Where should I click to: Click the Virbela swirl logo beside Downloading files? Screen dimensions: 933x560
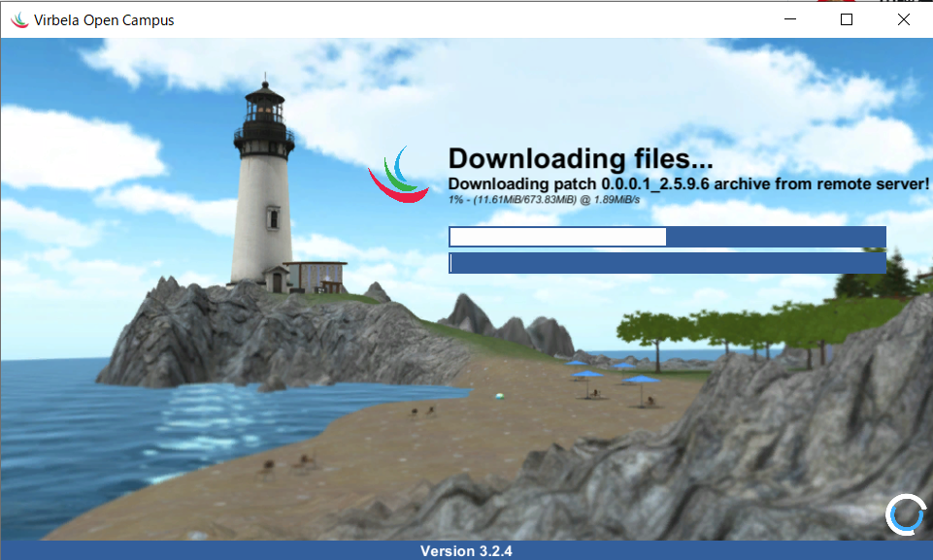click(397, 176)
